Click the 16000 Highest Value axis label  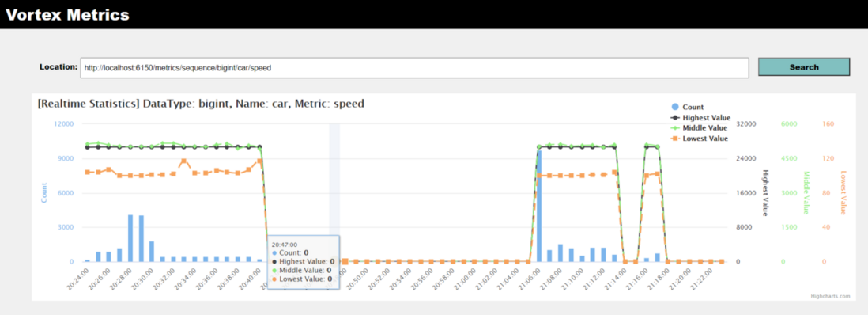746,193
